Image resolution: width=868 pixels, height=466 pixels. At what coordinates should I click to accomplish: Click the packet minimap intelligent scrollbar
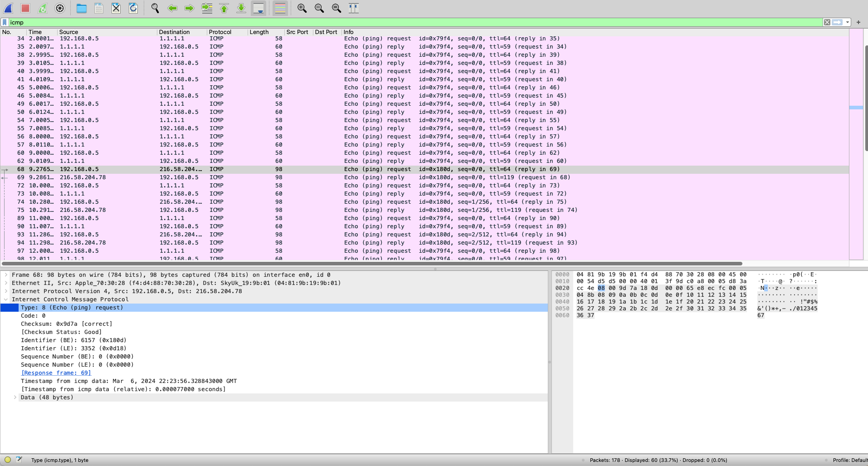point(856,144)
